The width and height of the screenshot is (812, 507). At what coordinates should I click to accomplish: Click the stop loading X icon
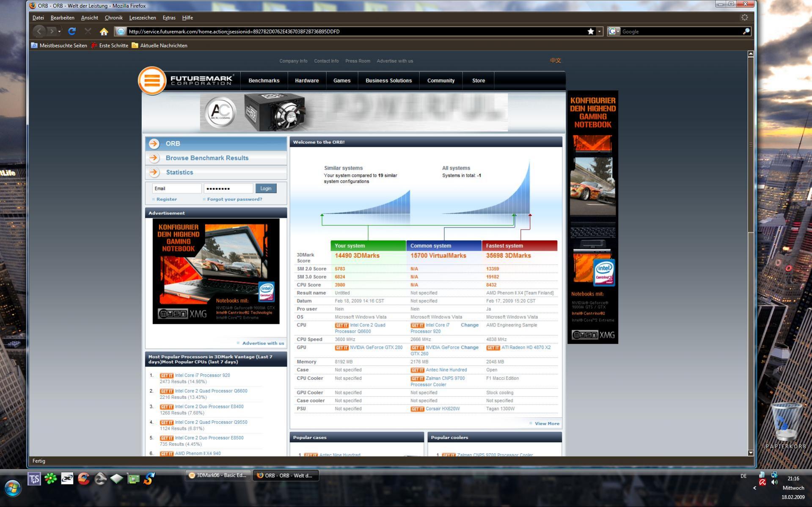(88, 31)
